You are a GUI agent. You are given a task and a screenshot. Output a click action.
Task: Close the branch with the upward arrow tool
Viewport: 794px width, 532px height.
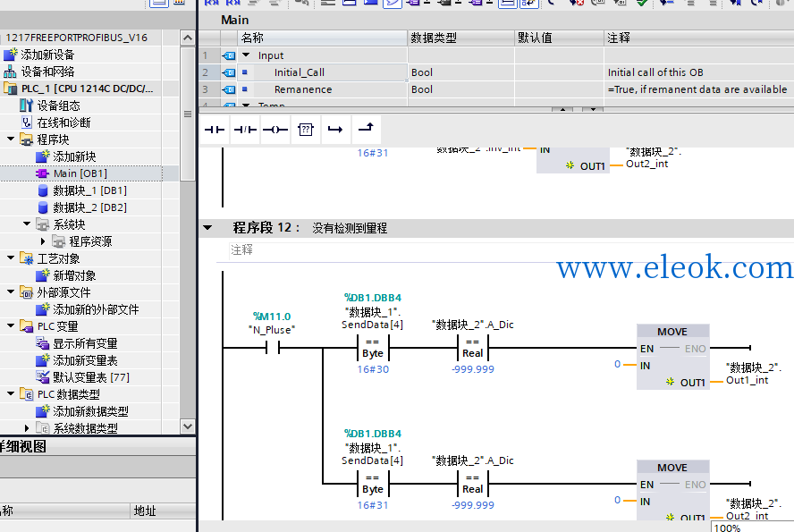click(x=366, y=130)
